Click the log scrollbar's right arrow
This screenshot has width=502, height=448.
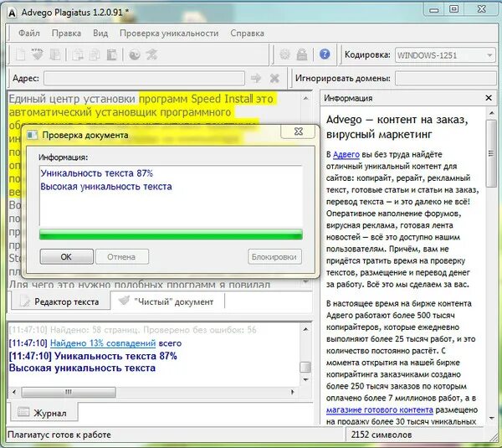pos(292,392)
